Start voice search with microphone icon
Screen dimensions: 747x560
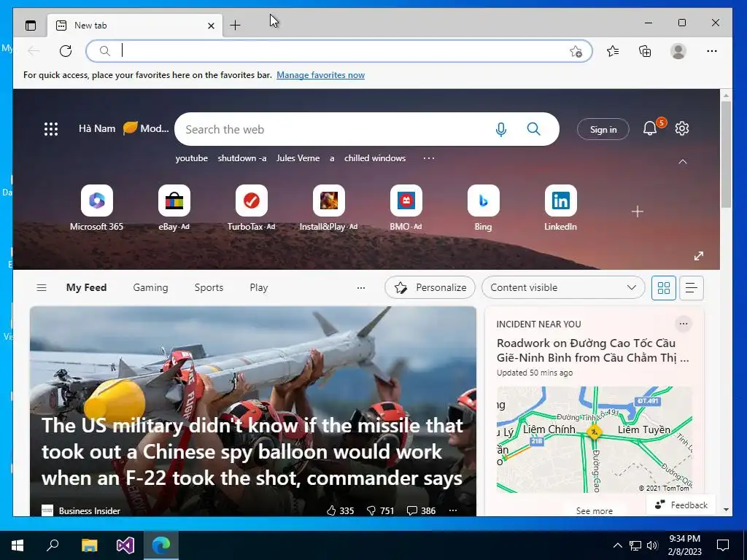point(500,129)
